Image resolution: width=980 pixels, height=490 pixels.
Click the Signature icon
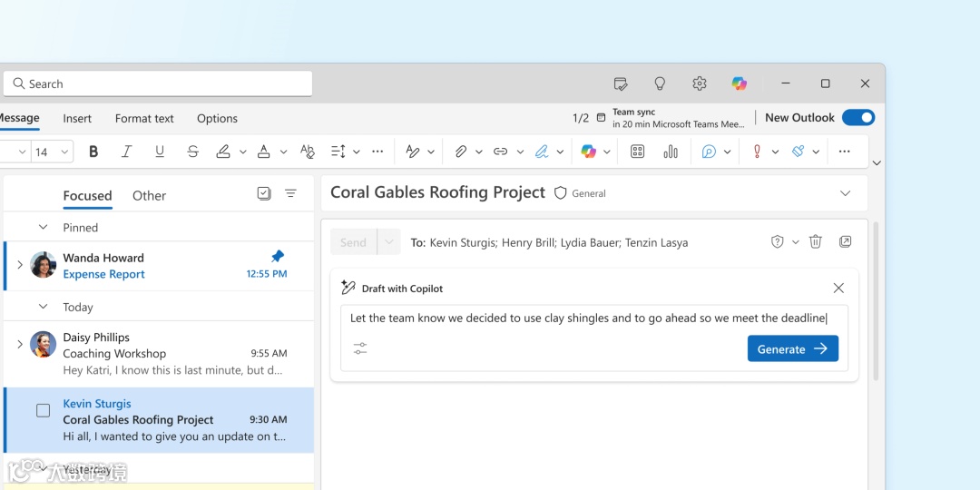point(541,152)
